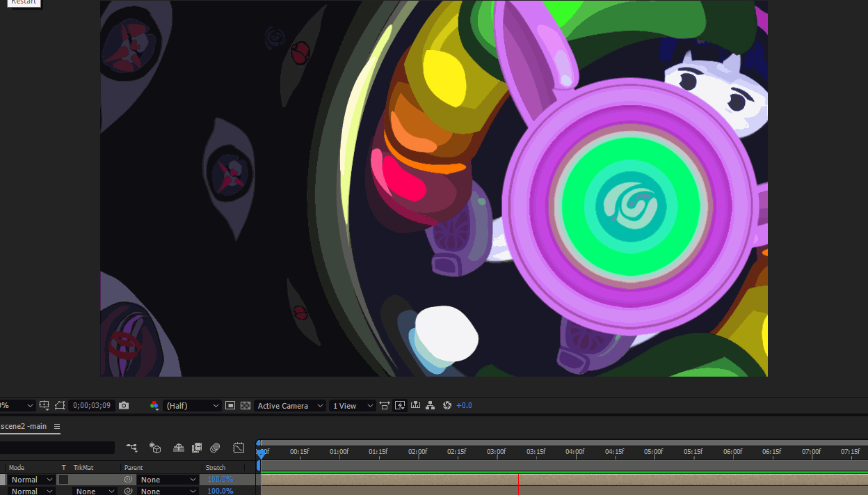Viewport: 868px width, 495px height.
Task: Toggle Preserve Transparency on first layer
Action: click(x=63, y=480)
